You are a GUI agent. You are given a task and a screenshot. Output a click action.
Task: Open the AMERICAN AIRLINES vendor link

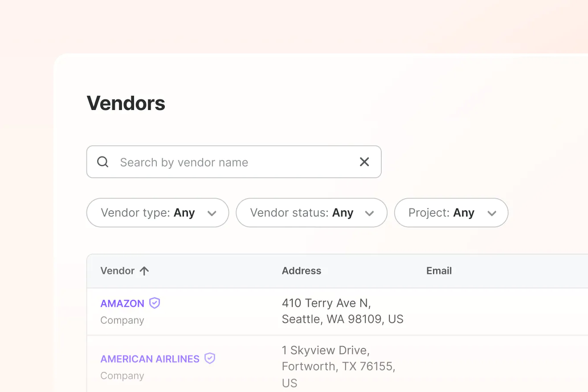click(150, 359)
